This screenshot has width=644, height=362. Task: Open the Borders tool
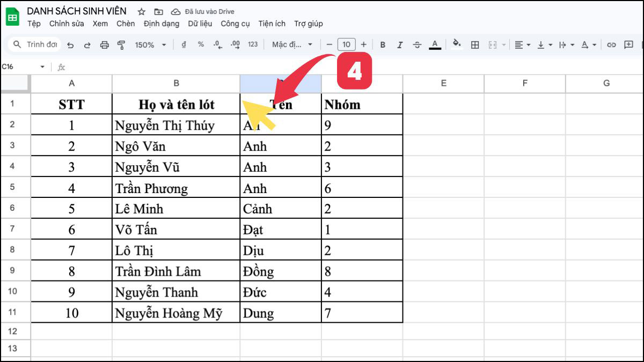(x=475, y=44)
